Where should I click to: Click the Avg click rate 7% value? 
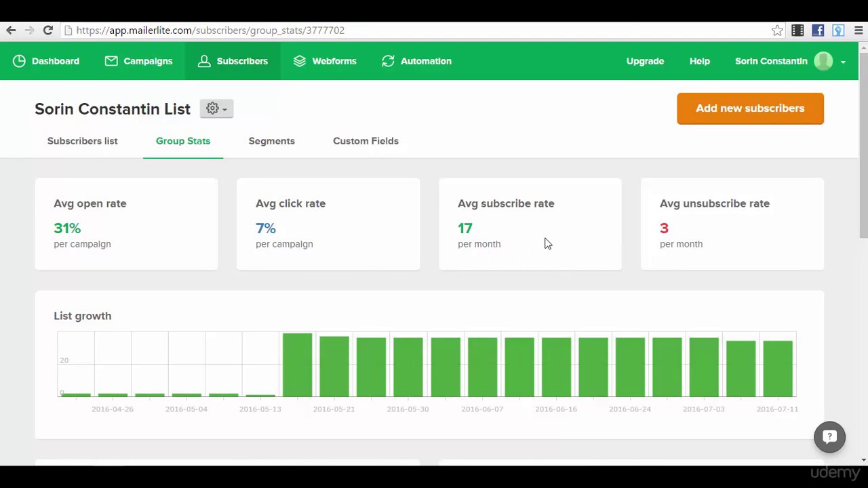click(266, 228)
